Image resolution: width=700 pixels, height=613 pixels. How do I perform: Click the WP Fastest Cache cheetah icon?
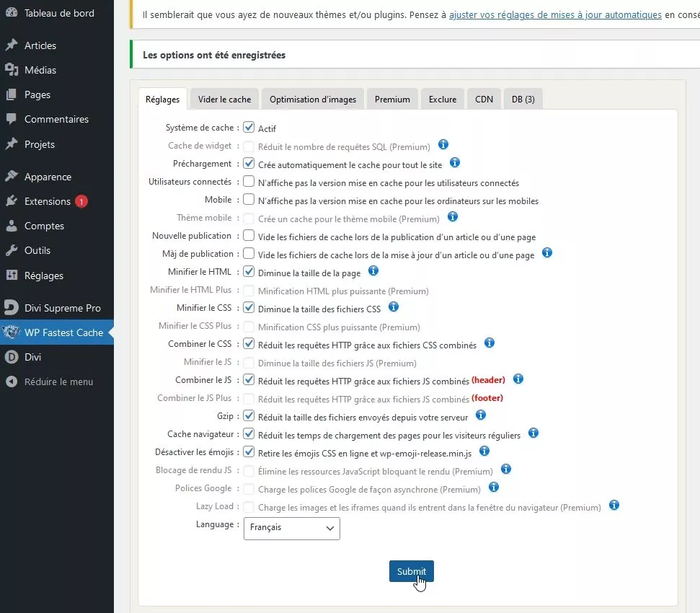click(11, 332)
